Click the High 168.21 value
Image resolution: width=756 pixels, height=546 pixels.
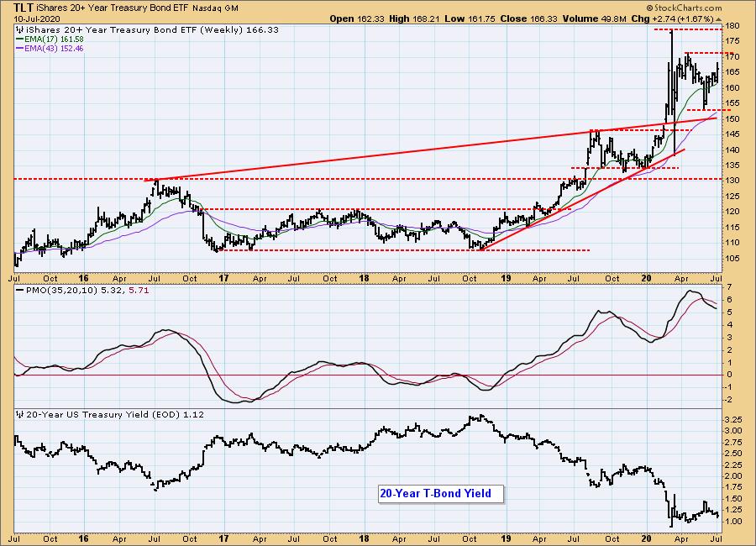tap(413, 18)
